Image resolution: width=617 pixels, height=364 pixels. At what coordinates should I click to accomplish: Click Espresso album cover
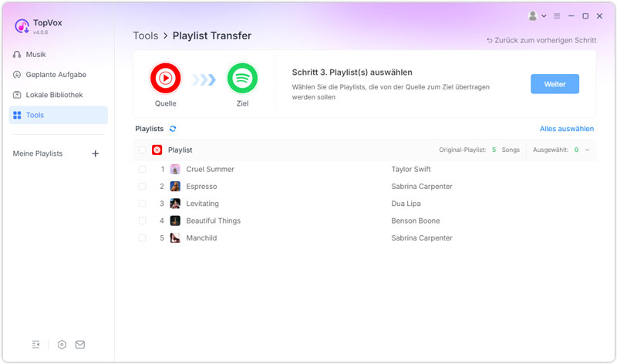tap(175, 186)
